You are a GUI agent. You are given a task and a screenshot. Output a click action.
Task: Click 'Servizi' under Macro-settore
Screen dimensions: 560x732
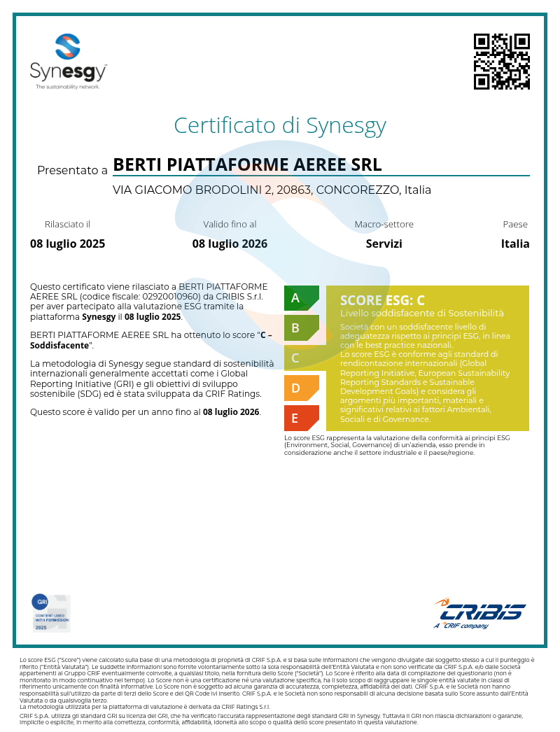pyautogui.click(x=384, y=244)
